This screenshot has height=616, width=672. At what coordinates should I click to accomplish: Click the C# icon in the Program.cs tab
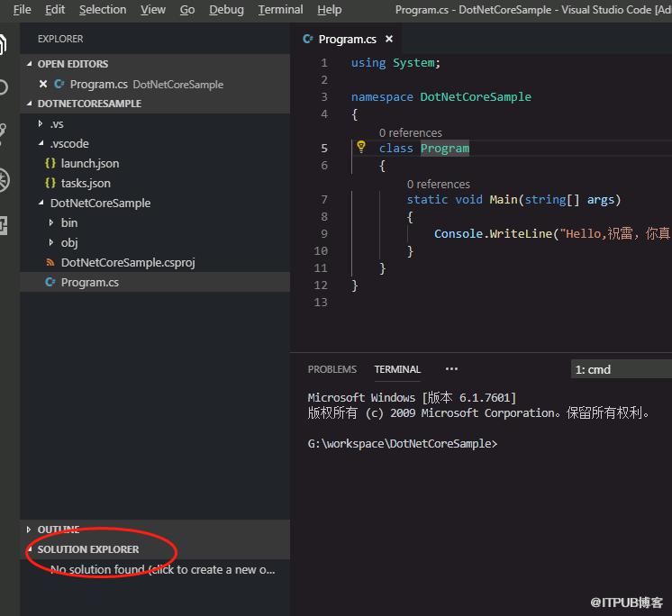click(x=308, y=39)
